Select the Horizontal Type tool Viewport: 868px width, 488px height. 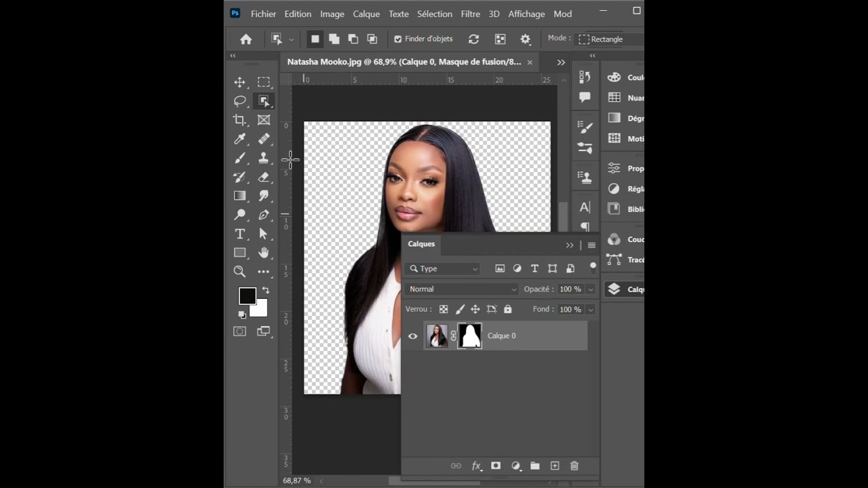tap(239, 234)
